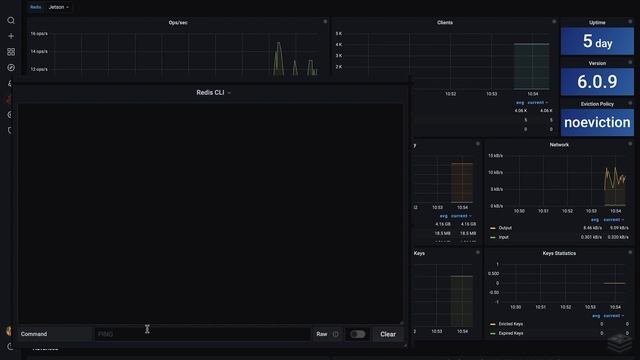Click the Version panel corner info icon
The height and width of the screenshot is (360, 640).
click(x=630, y=62)
